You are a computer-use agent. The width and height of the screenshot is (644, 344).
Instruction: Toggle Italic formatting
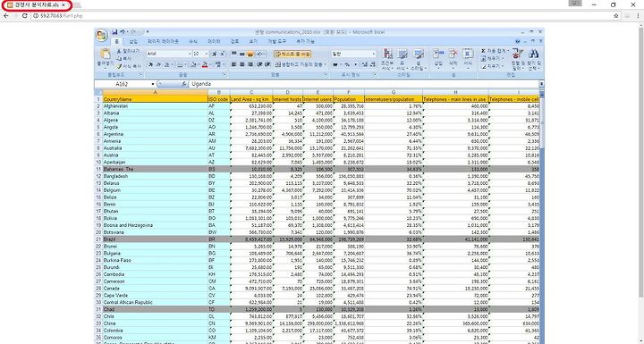pos(159,65)
